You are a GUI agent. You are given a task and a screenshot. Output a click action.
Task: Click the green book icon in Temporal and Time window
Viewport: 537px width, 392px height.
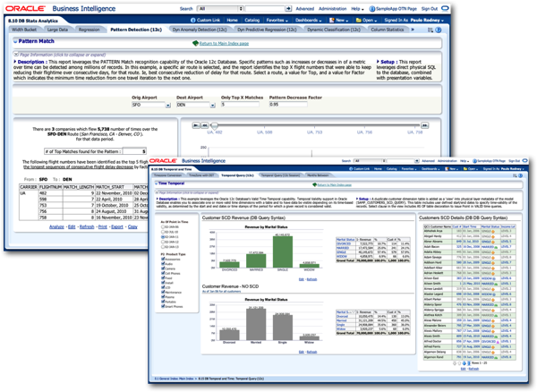[x=314, y=185]
